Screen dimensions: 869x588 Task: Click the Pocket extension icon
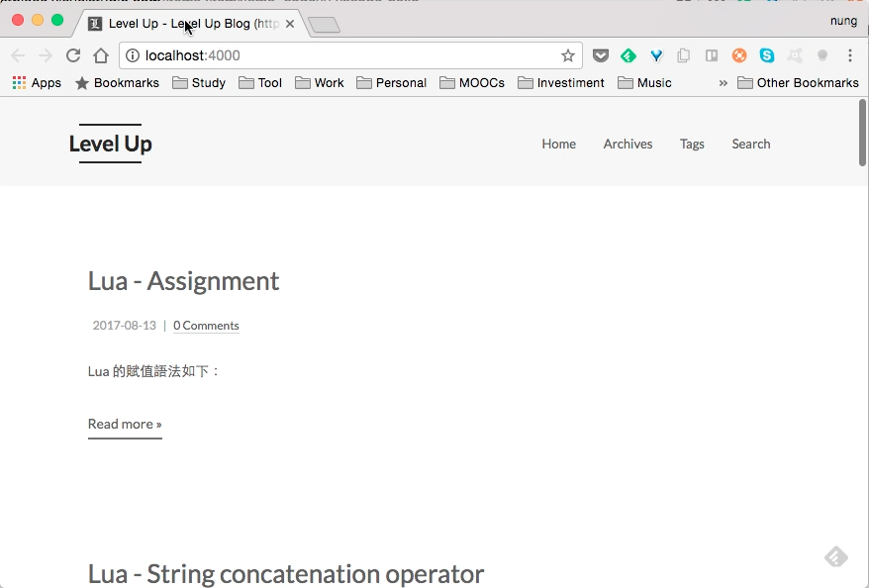[600, 55]
